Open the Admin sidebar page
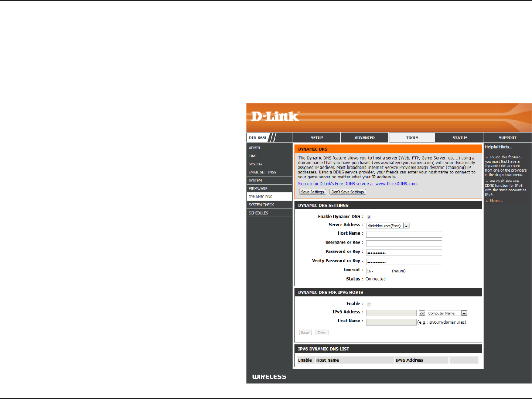The image size is (532, 399). coord(269,148)
